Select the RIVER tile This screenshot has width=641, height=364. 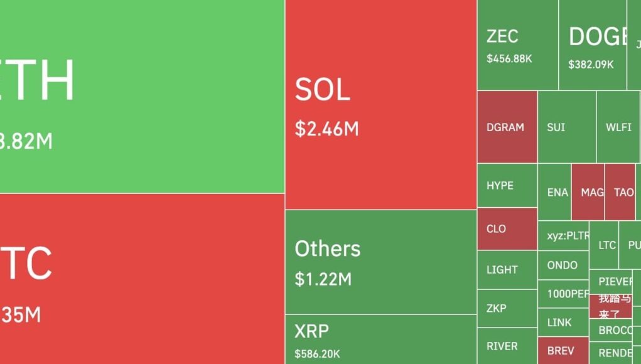click(507, 346)
